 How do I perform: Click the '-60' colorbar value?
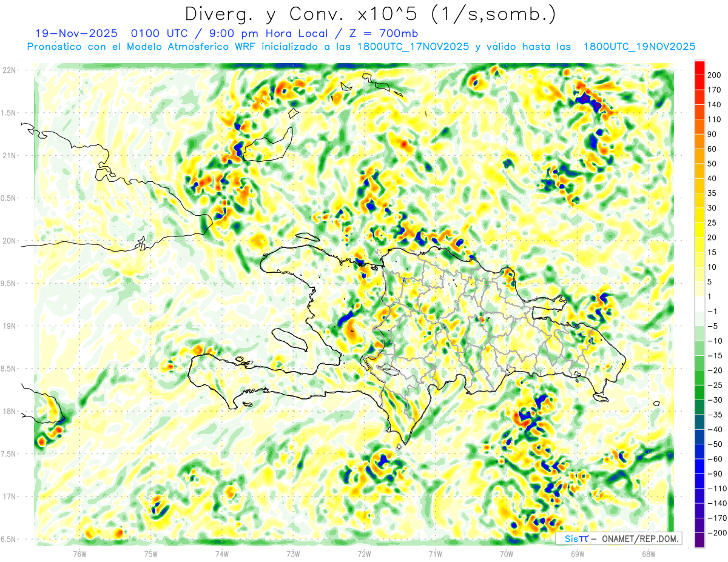pos(715,459)
